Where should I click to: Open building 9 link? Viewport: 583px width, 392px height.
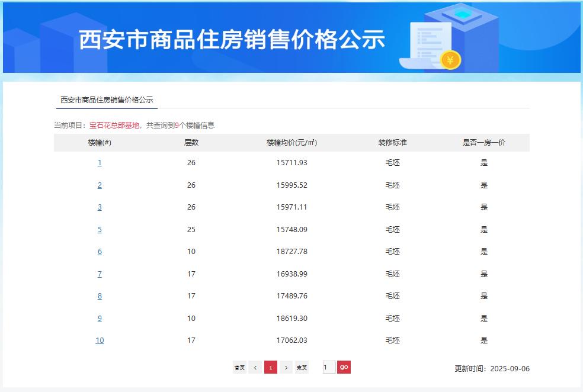(100, 318)
